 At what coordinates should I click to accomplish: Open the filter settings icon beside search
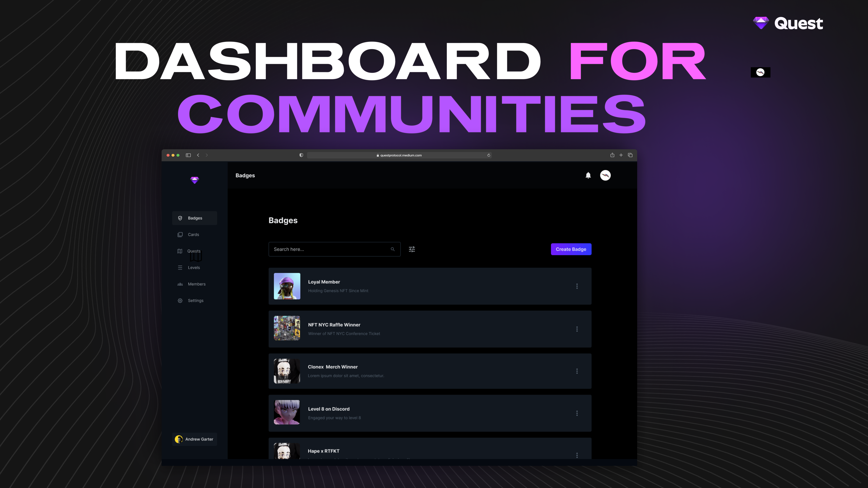click(x=412, y=249)
